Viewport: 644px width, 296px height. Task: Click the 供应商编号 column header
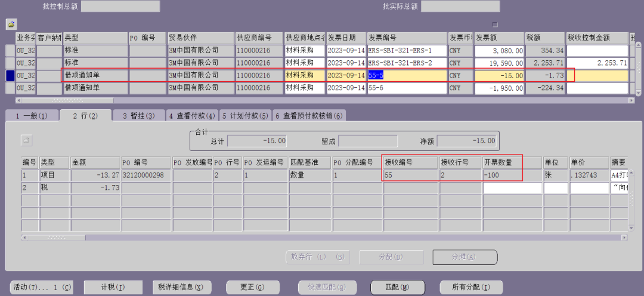259,38
